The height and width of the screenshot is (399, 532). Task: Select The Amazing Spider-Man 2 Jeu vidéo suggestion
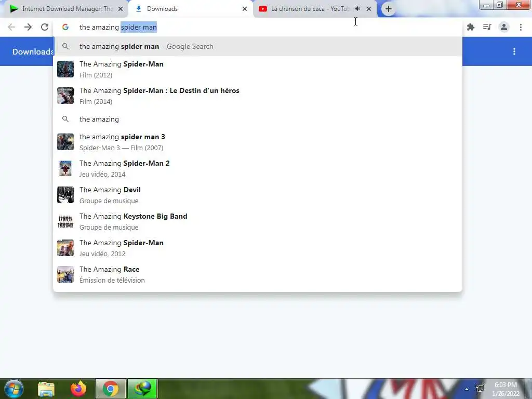(258, 168)
